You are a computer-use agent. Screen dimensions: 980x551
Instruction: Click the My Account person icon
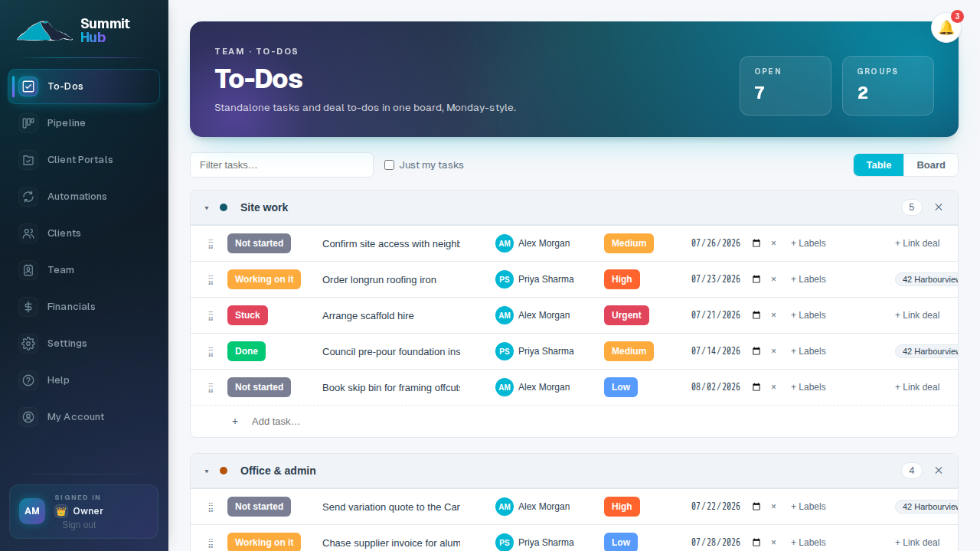28,417
